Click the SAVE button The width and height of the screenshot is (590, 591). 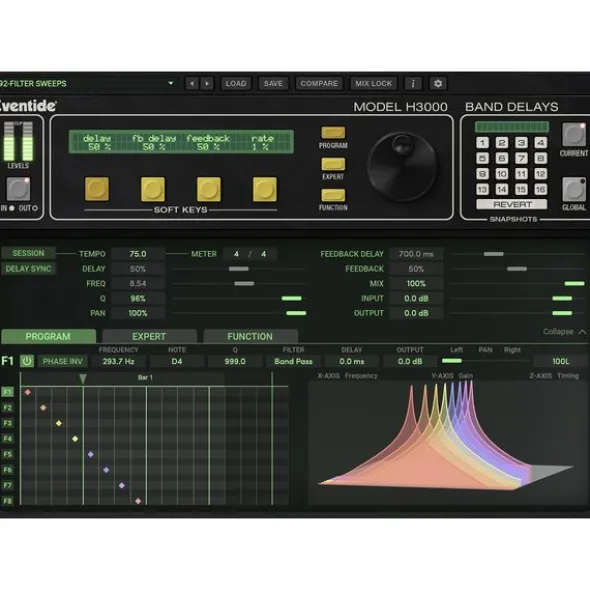point(273,83)
